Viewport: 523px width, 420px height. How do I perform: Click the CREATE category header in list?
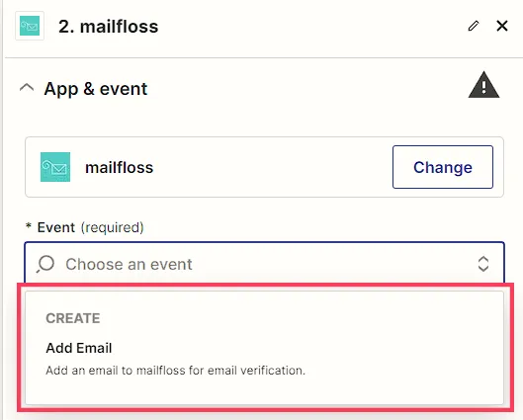pyautogui.click(x=73, y=318)
